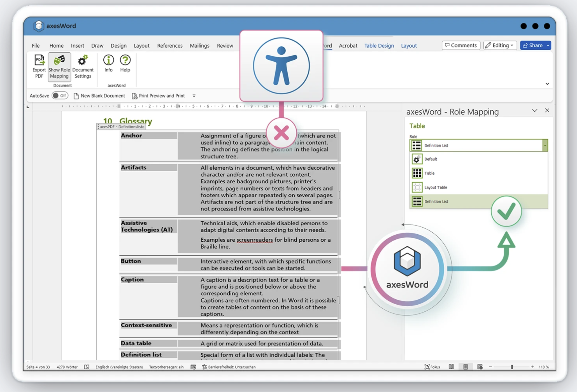The image size is (577, 392).
Task: Switch to the Draw tab
Action: coord(97,46)
